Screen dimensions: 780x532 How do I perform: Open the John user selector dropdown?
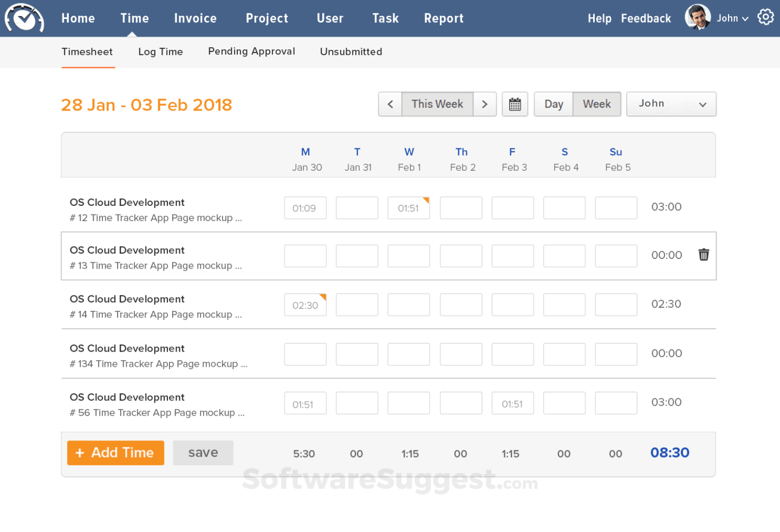[671, 103]
